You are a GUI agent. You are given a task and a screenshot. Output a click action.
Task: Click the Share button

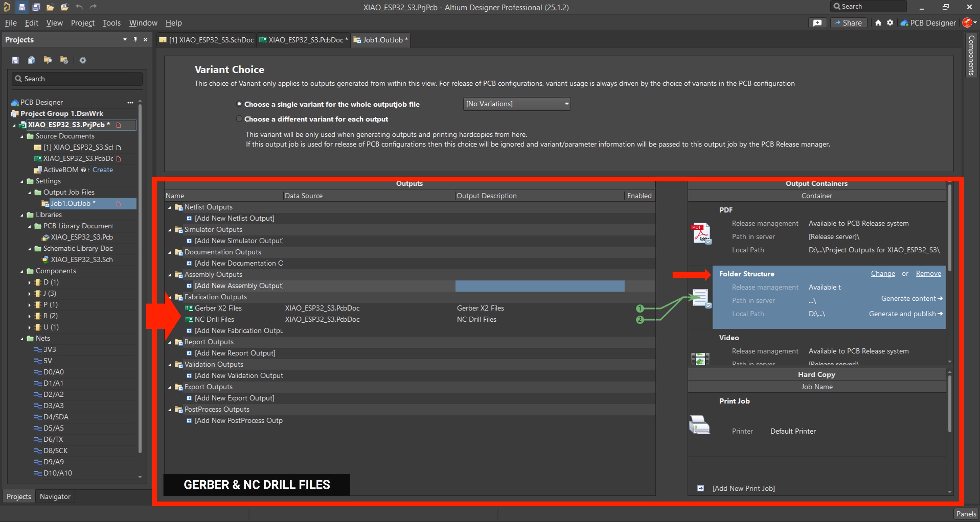coord(848,23)
